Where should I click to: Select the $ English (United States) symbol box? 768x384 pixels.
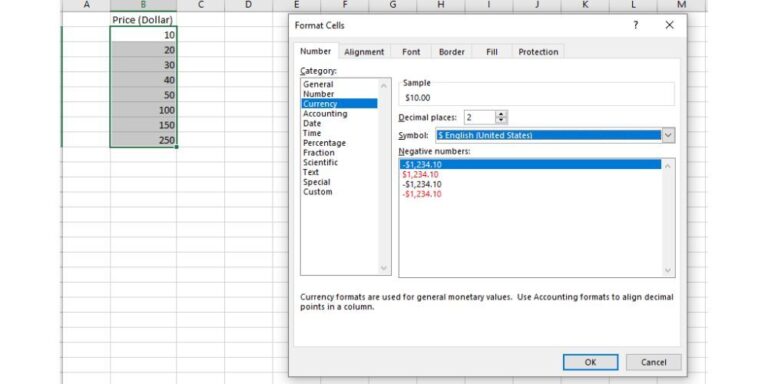coord(549,135)
